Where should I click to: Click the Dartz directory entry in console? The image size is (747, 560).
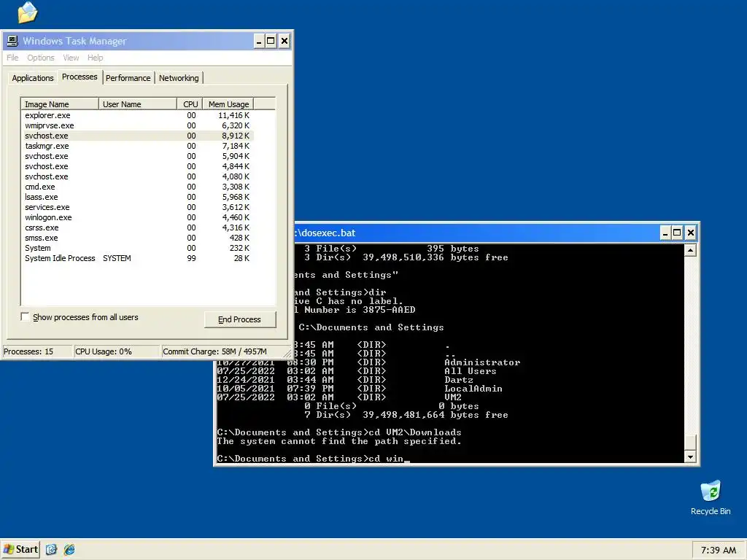click(x=459, y=380)
